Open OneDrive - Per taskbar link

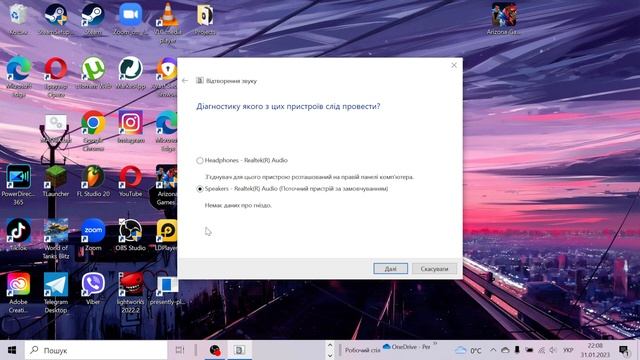point(407,347)
